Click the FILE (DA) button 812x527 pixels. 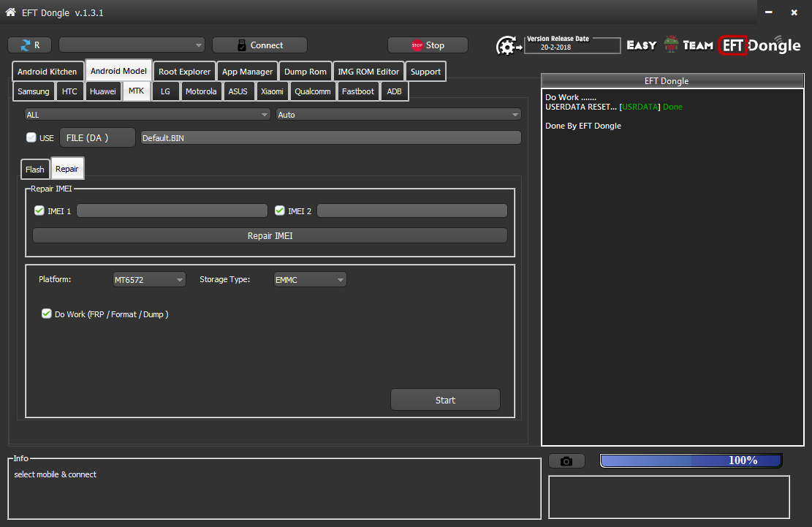point(97,137)
